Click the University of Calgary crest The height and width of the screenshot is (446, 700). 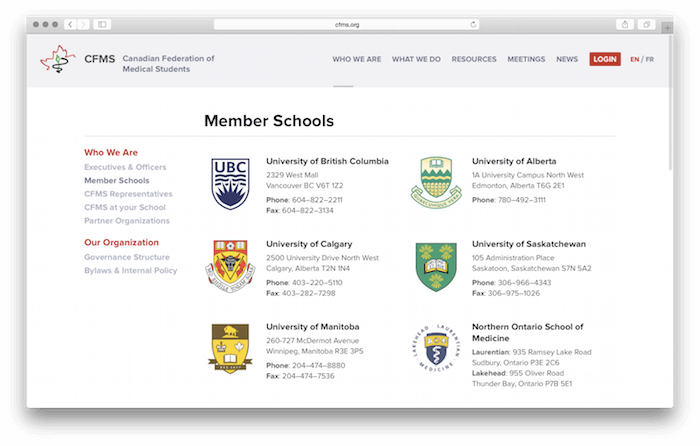pos(229,265)
